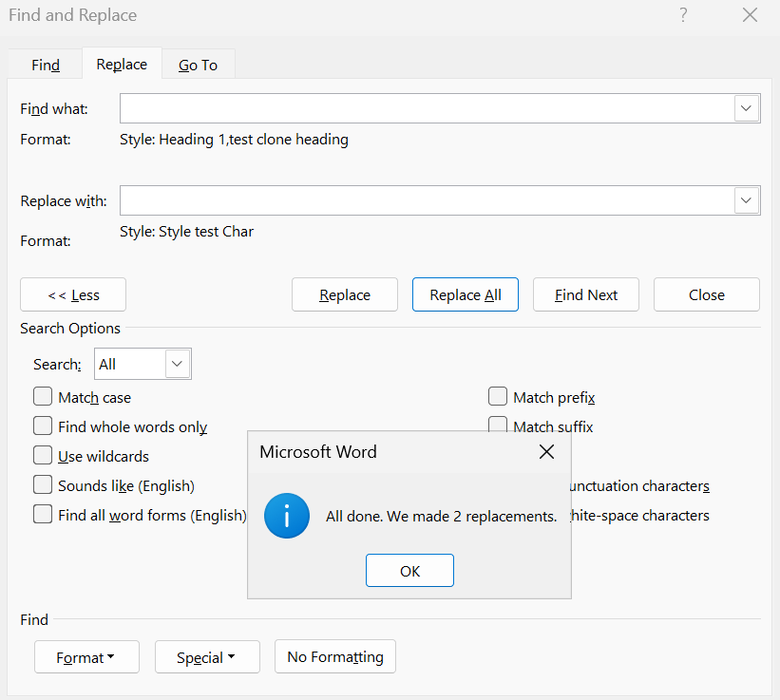Enable the Match case checkbox
780x700 pixels.
point(43,397)
